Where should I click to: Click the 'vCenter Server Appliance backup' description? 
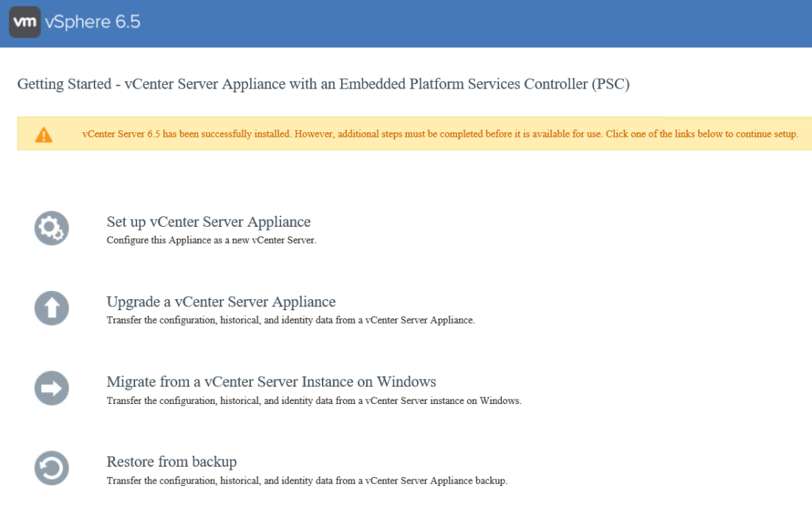point(306,481)
